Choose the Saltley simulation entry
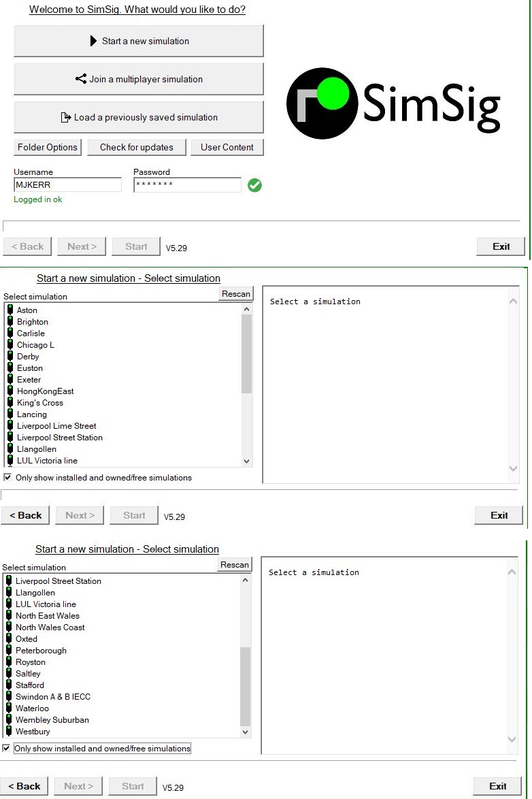The width and height of the screenshot is (532, 799). (27, 674)
